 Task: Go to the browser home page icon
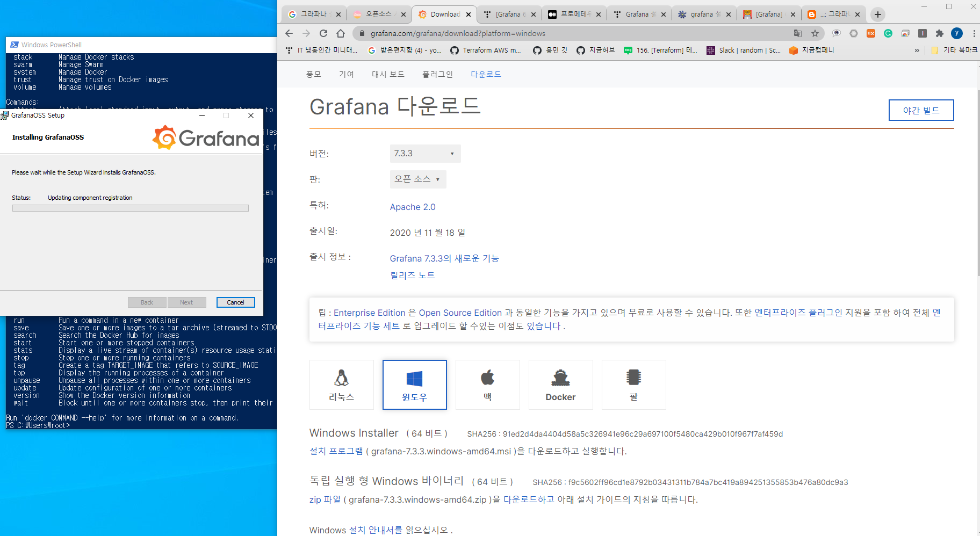pyautogui.click(x=341, y=33)
